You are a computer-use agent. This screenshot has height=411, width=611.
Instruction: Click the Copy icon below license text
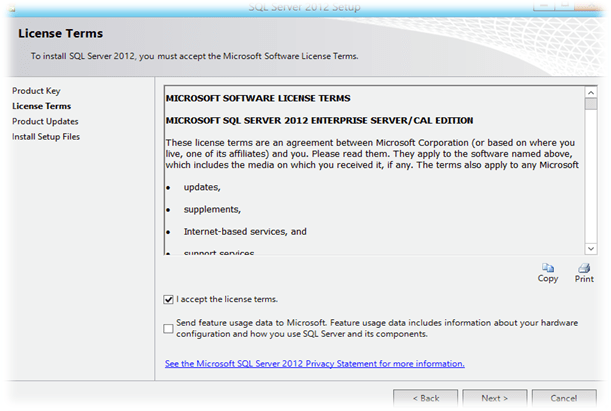[547, 272]
